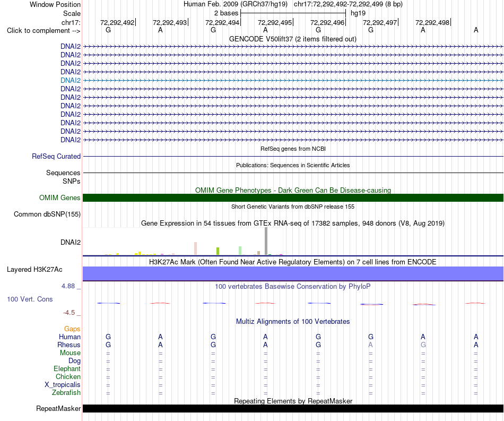Click 'Multiz Alignments of 100 Vertebrates' title
This screenshot has width=504, height=421.
coord(293,321)
